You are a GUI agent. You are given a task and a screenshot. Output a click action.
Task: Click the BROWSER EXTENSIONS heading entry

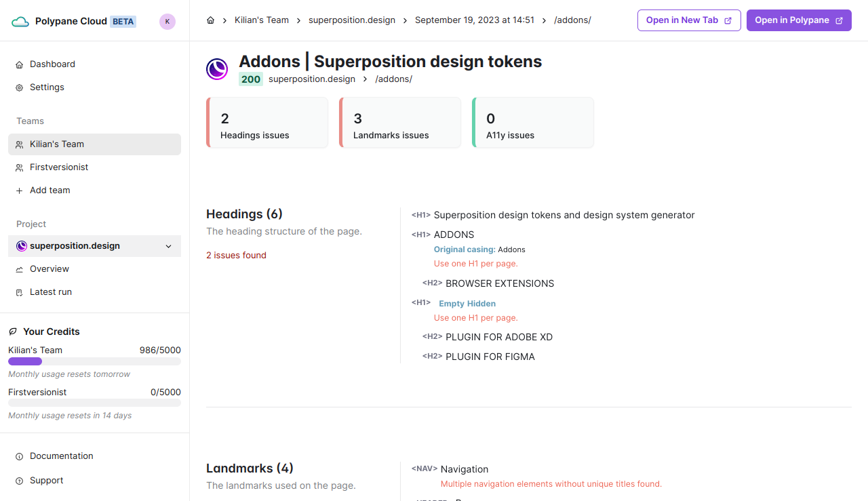coord(500,283)
